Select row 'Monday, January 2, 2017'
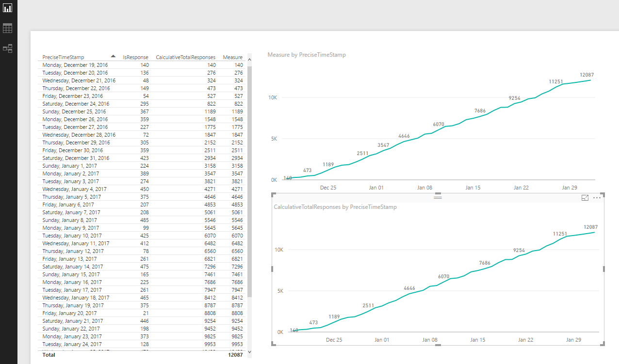Screen dimensions: 619x364 point(143,174)
